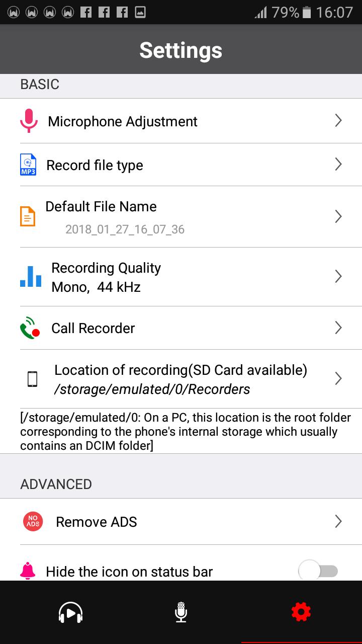This screenshot has height=644, width=362.
Task: Open the Recording Quality label
Action: click(x=106, y=268)
